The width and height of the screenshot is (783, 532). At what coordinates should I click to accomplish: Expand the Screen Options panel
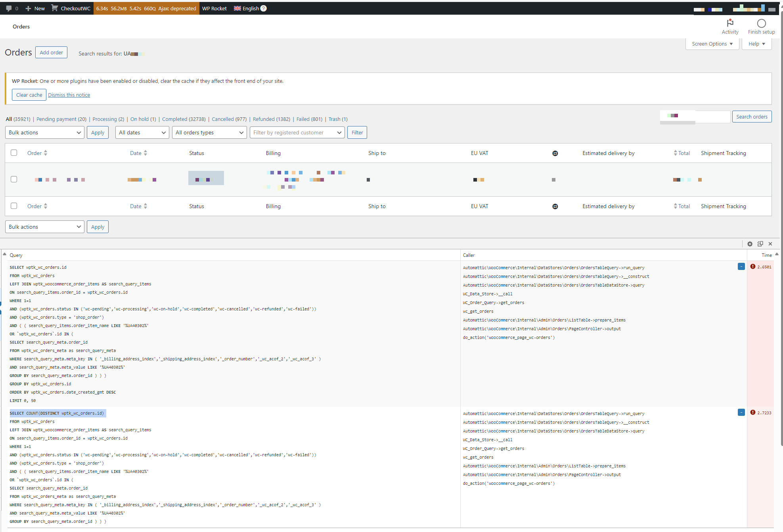coord(712,44)
